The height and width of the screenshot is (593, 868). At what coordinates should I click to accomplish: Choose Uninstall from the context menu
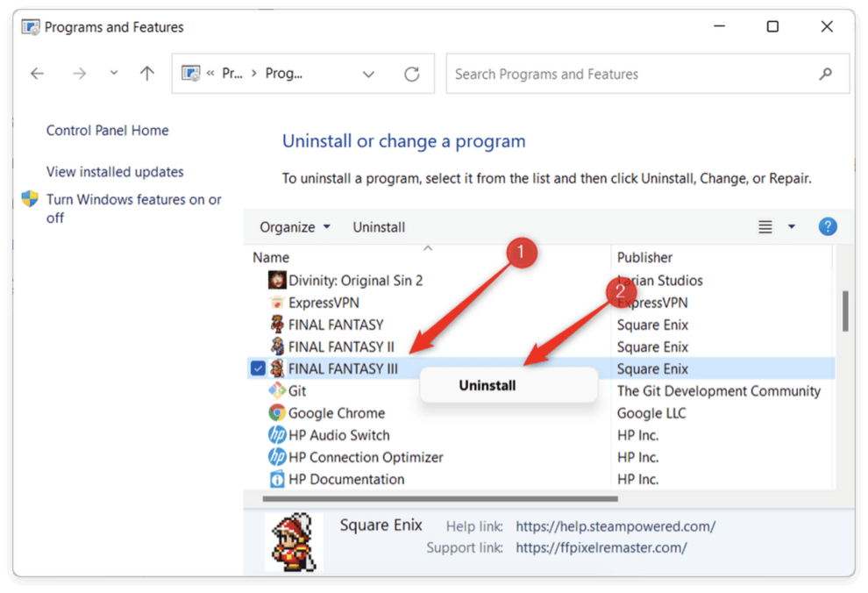pyautogui.click(x=487, y=385)
